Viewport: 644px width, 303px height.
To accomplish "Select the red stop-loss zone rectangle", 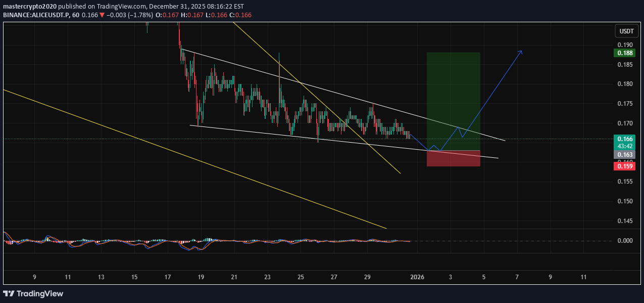I will [x=453, y=158].
